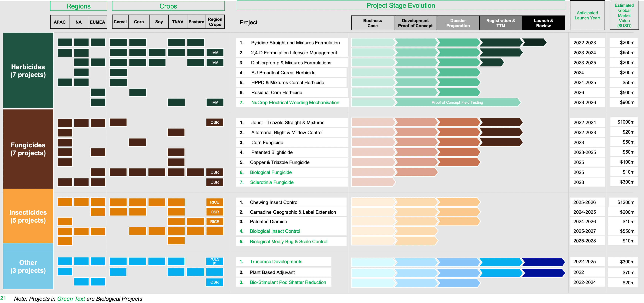Image resolution: width=644 pixels, height=303 pixels.
Task: Toggle the NA region marker for Plant Based Adjuvant
Action: pos(82,272)
